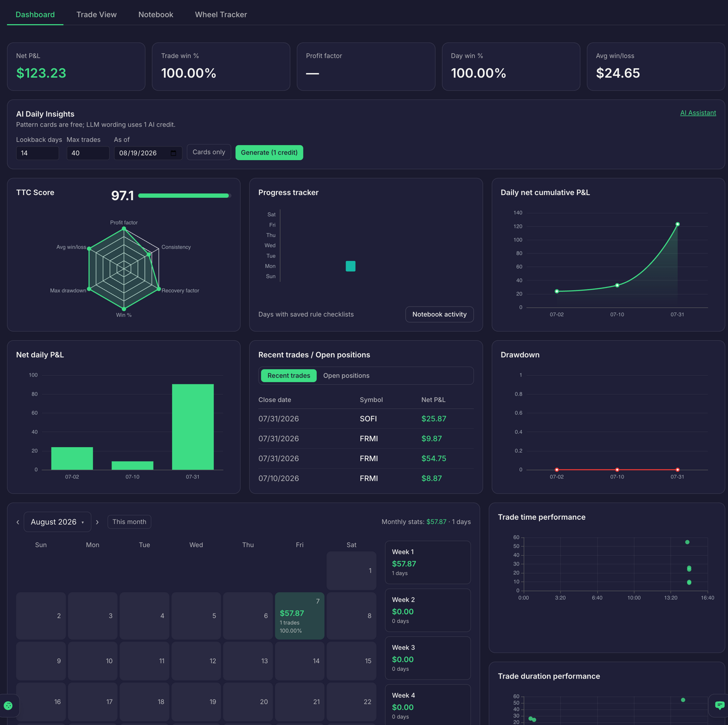Click the Generate (1 credit) button
The width and height of the screenshot is (728, 725).
pos(269,152)
